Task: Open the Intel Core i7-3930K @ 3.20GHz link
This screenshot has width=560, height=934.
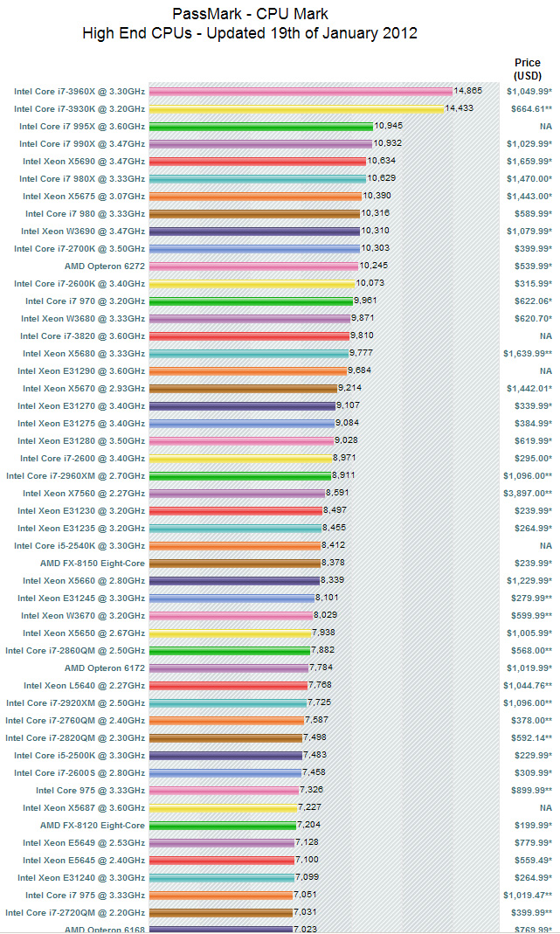Action: pos(80,109)
